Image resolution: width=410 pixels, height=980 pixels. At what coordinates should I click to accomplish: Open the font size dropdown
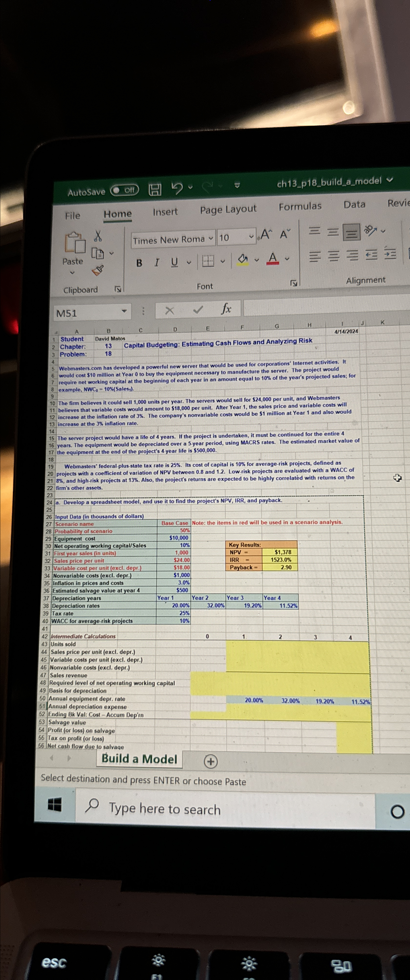[x=252, y=236]
